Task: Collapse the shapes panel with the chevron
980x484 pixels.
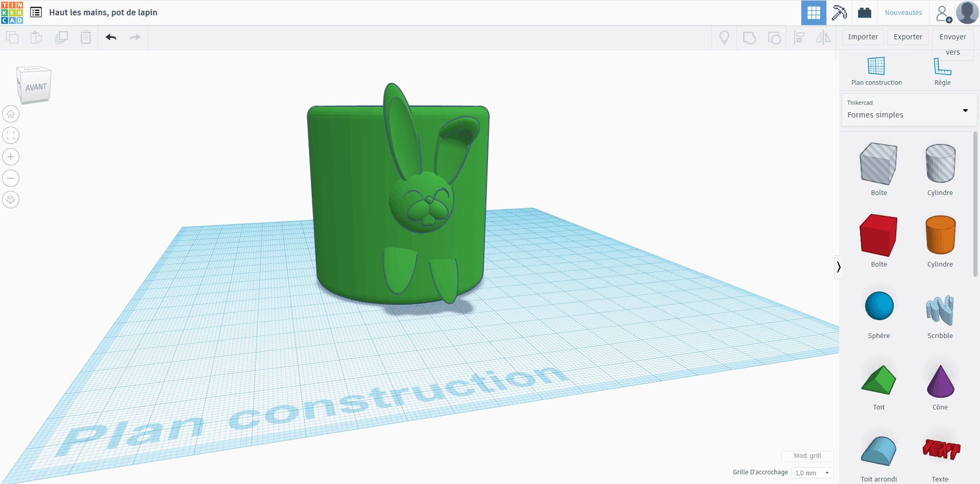Action: 839,267
